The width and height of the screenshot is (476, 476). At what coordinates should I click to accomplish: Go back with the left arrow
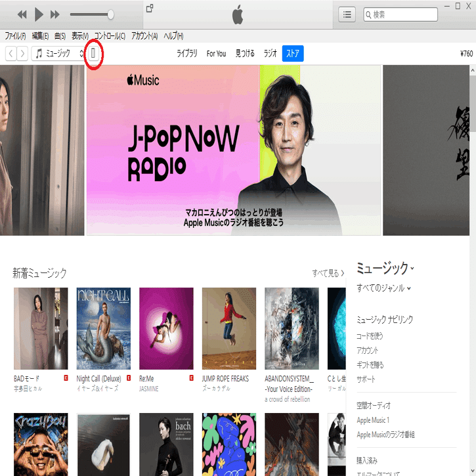point(11,54)
